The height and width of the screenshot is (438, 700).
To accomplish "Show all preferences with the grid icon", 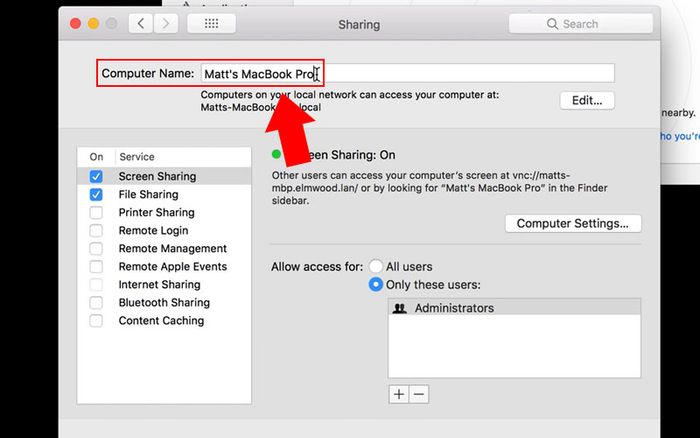I will pos(211,24).
